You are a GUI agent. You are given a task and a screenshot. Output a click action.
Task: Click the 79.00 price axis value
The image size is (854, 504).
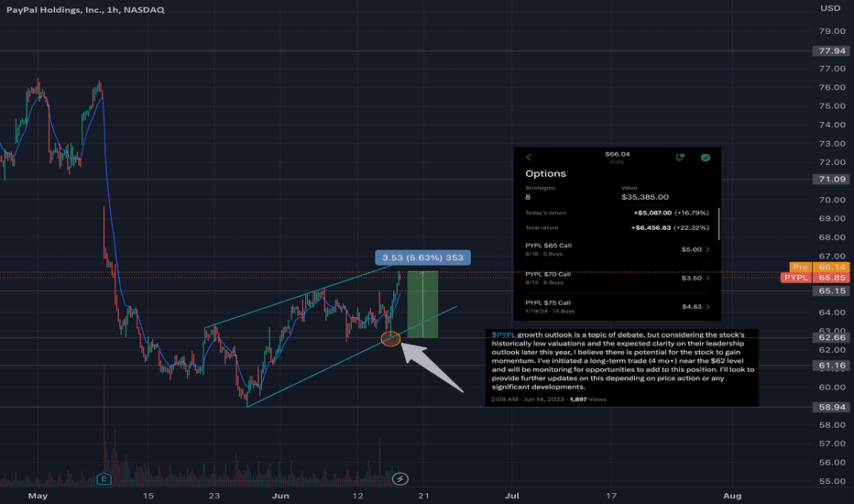[x=832, y=31]
